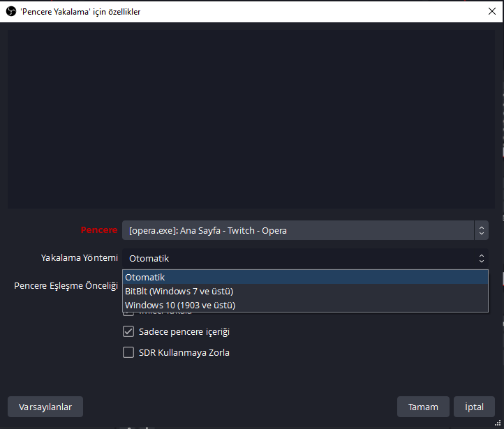This screenshot has height=429, width=504.
Task: Collapse the Yakalama Yöntemi dropdown
Action: 305,258
